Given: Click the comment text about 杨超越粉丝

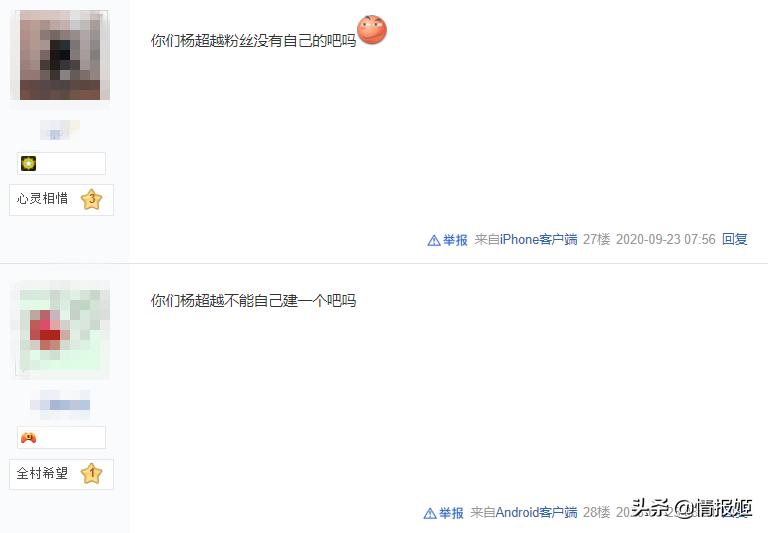Looking at the screenshot, I should (x=253, y=40).
